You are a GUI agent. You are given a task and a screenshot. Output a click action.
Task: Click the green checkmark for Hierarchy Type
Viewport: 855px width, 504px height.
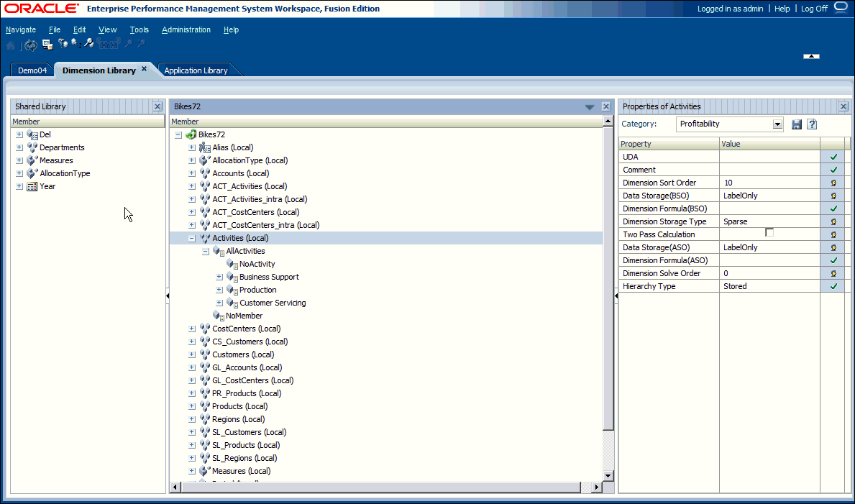(x=833, y=286)
